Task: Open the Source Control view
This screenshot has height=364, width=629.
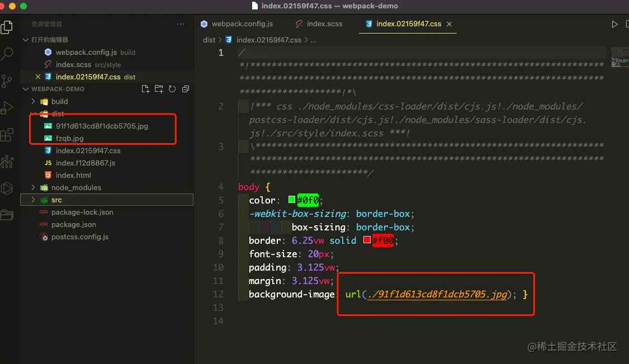Action: [7, 81]
